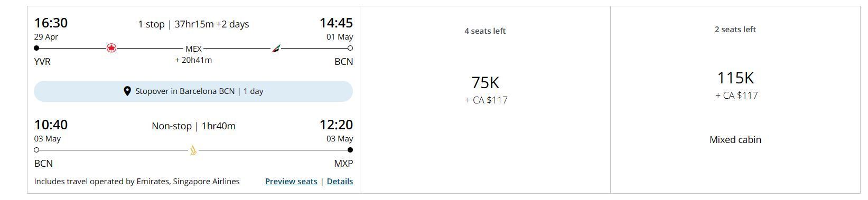
Task: Click the BCN departure circle on second leg
Action: pos(36,150)
